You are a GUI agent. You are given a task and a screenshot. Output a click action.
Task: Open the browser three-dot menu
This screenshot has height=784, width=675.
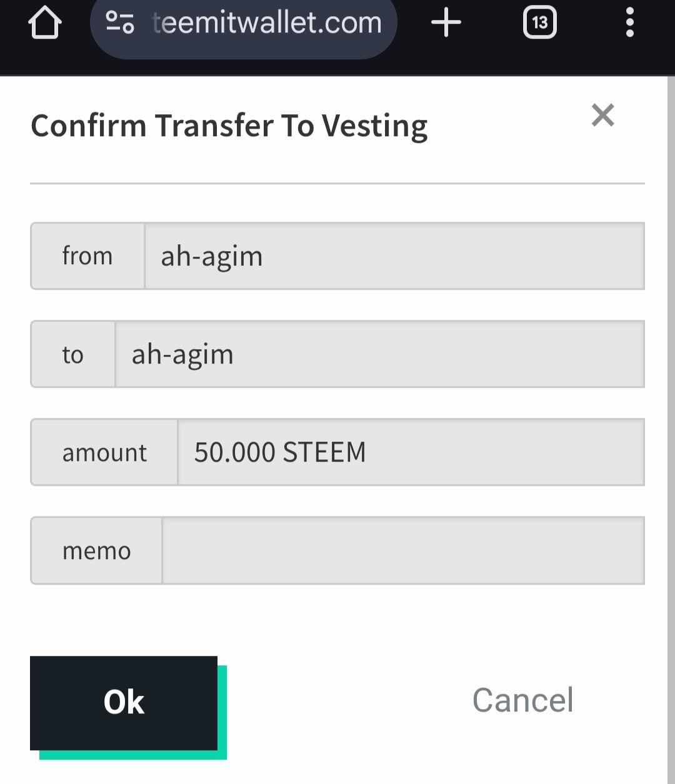coord(629,23)
